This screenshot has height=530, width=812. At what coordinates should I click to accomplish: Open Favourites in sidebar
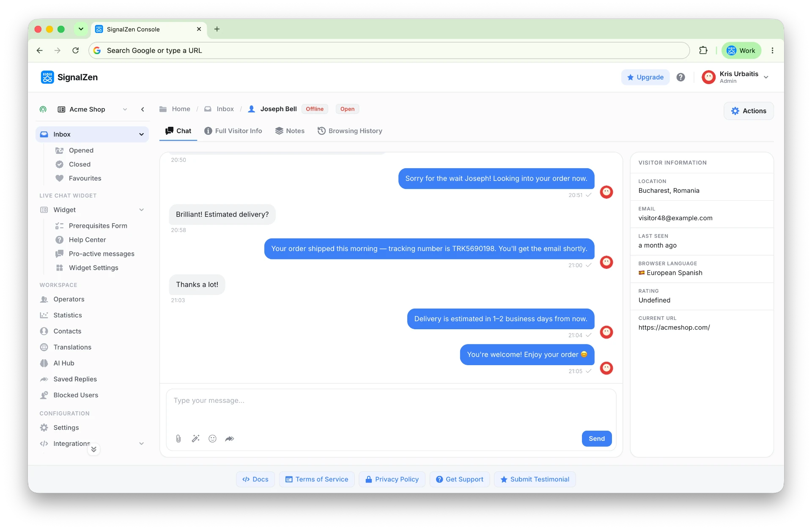pyautogui.click(x=85, y=178)
